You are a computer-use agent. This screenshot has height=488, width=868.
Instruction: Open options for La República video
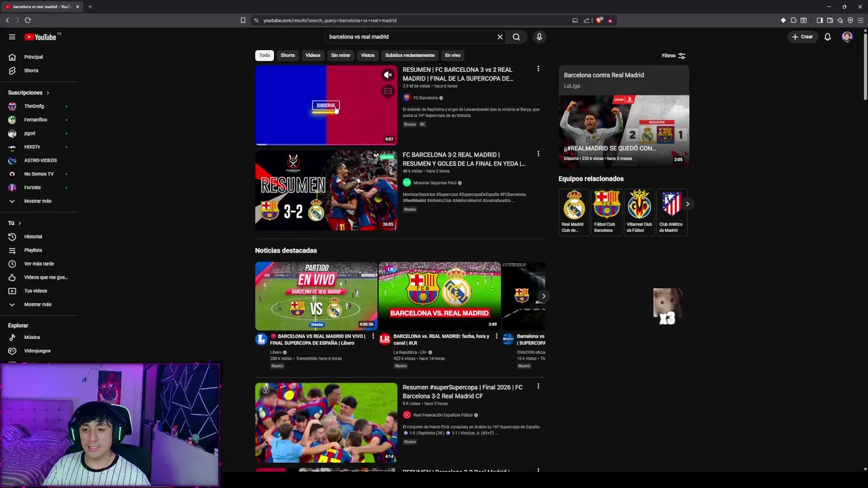coord(496,336)
